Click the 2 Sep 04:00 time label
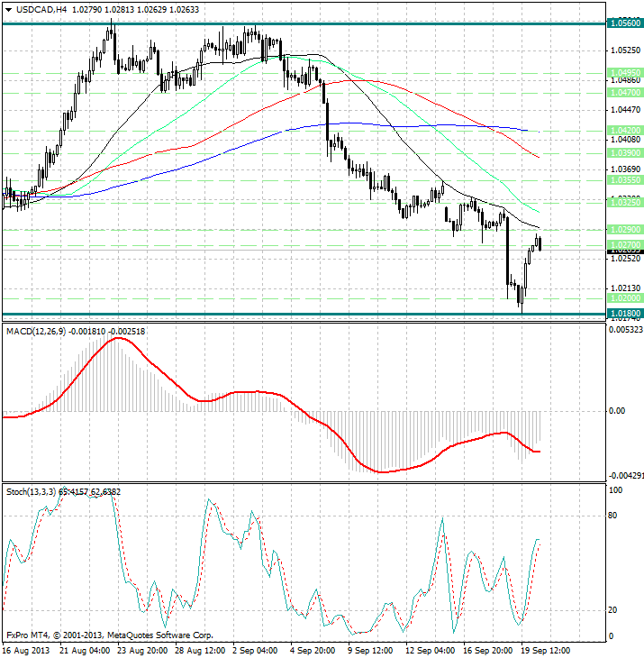 [x=255, y=651]
